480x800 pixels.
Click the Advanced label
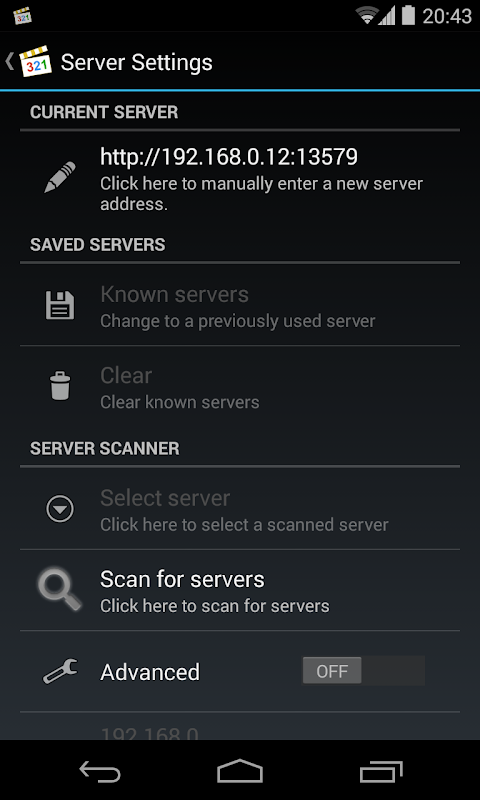pyautogui.click(x=150, y=672)
